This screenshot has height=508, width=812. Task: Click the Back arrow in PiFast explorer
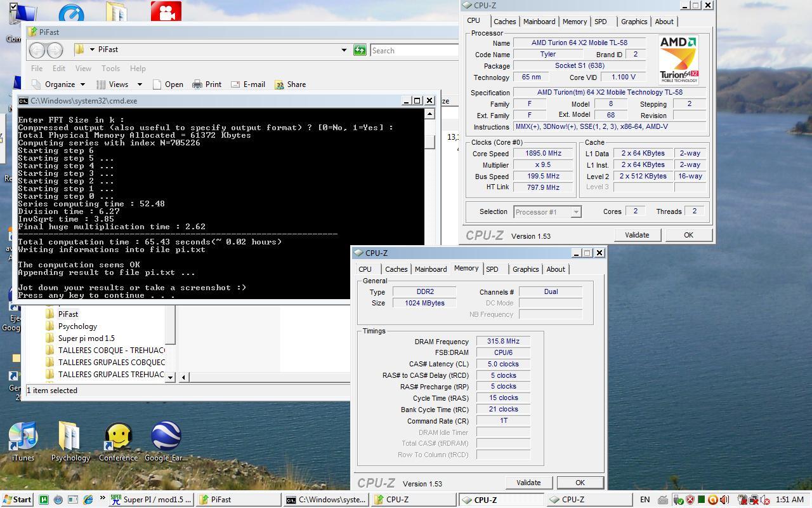37,50
